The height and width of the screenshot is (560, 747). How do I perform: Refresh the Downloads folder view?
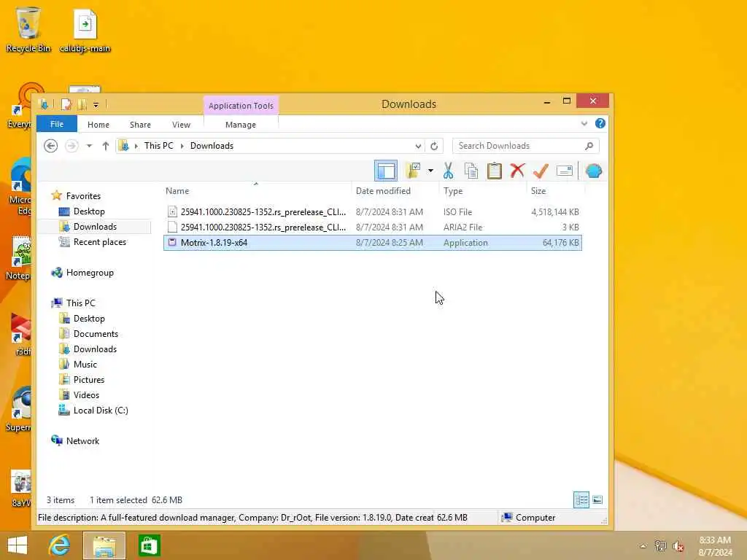click(434, 146)
